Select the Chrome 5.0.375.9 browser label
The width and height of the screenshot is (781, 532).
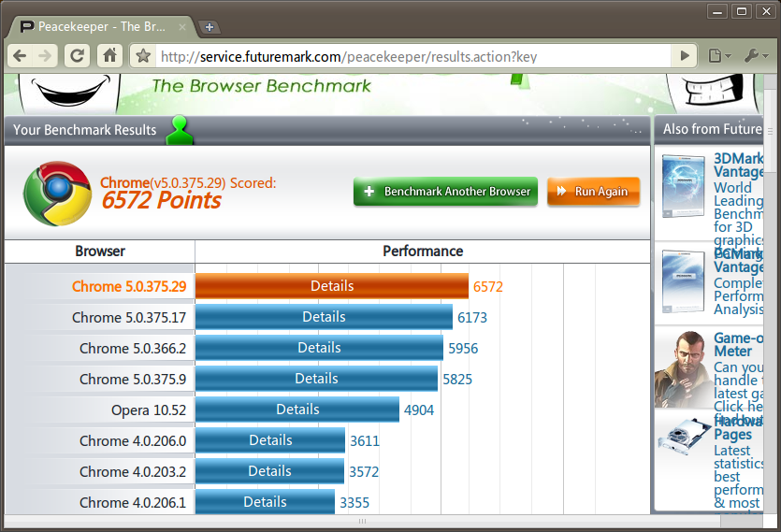click(x=133, y=380)
